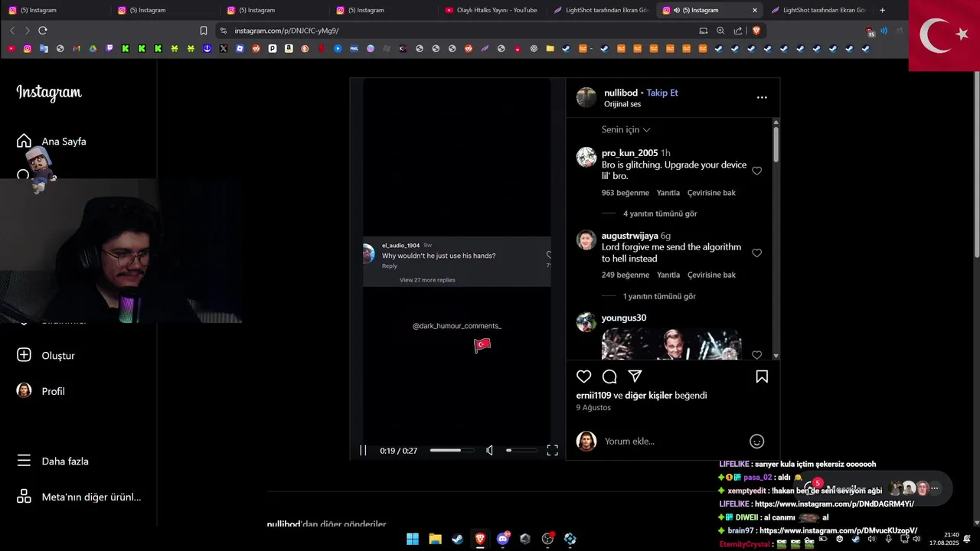
Task: Expand the Senin için comment filter
Action: pyautogui.click(x=626, y=129)
